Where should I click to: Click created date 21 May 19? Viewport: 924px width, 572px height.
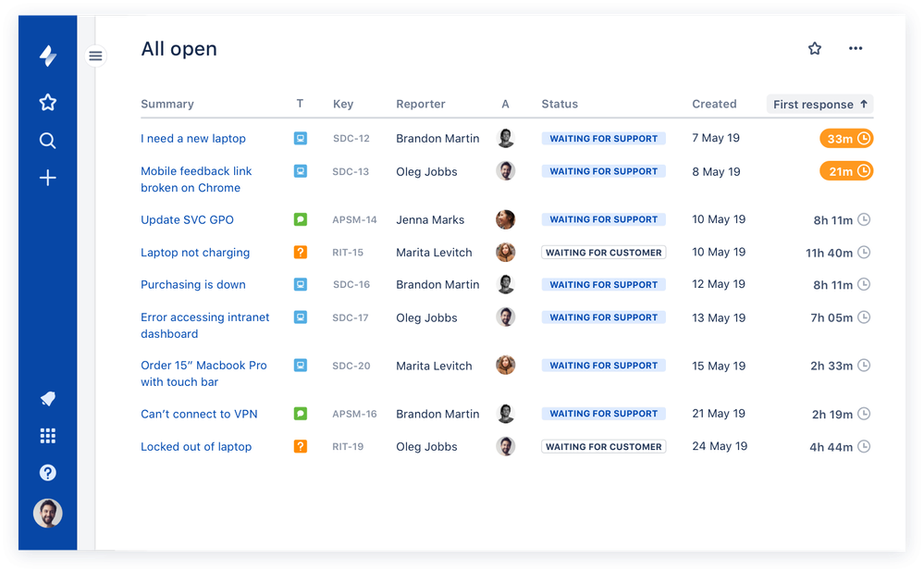[x=719, y=414]
